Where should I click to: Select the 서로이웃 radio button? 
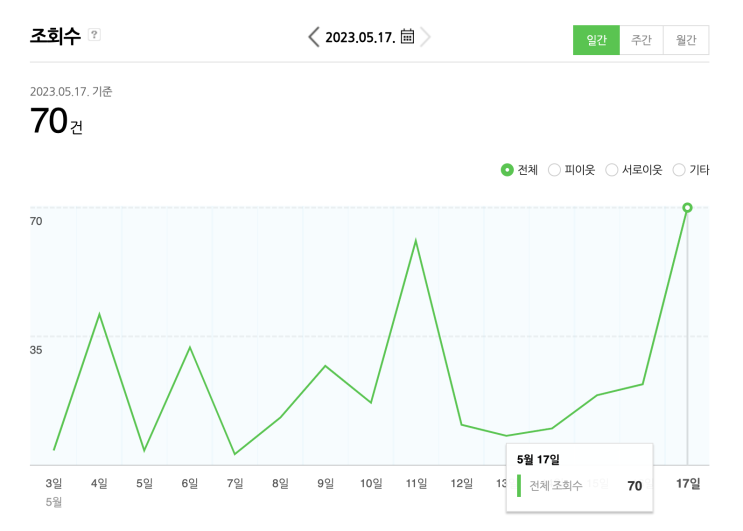[x=612, y=170]
